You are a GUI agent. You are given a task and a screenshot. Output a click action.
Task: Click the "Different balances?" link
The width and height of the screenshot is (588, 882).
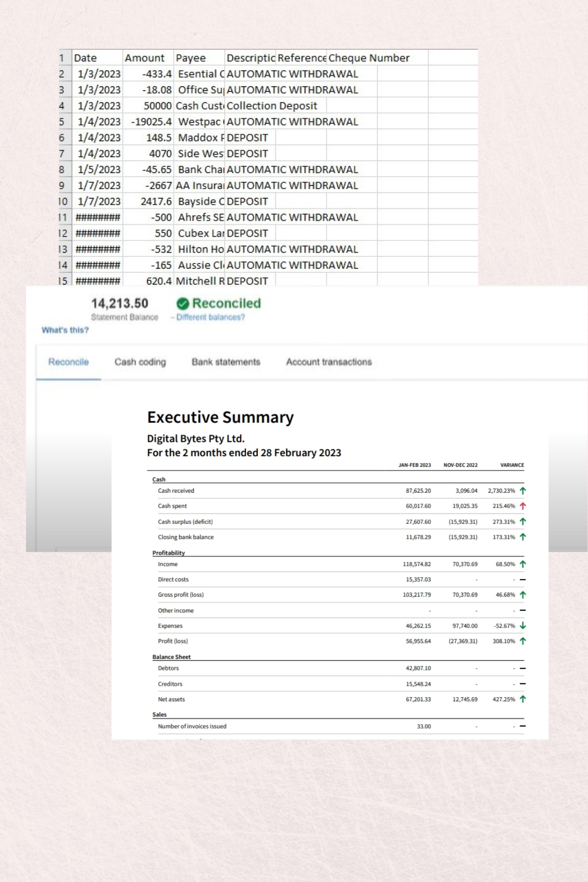click(x=210, y=317)
